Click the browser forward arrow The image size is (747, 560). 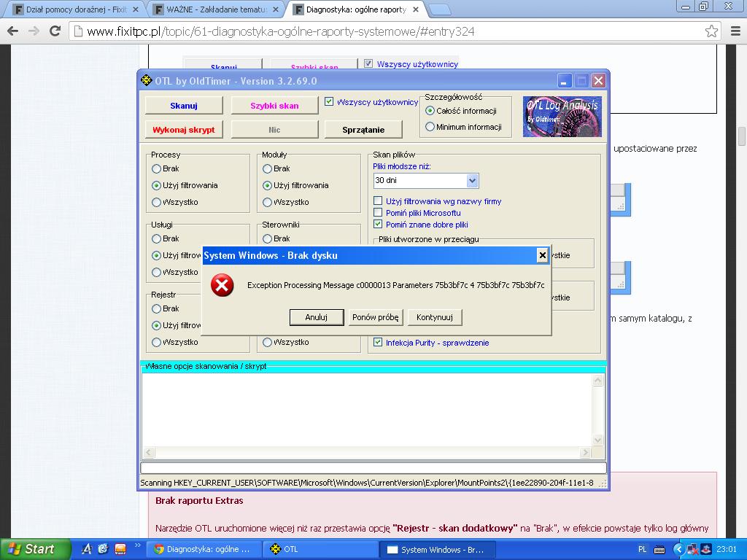click(x=34, y=31)
